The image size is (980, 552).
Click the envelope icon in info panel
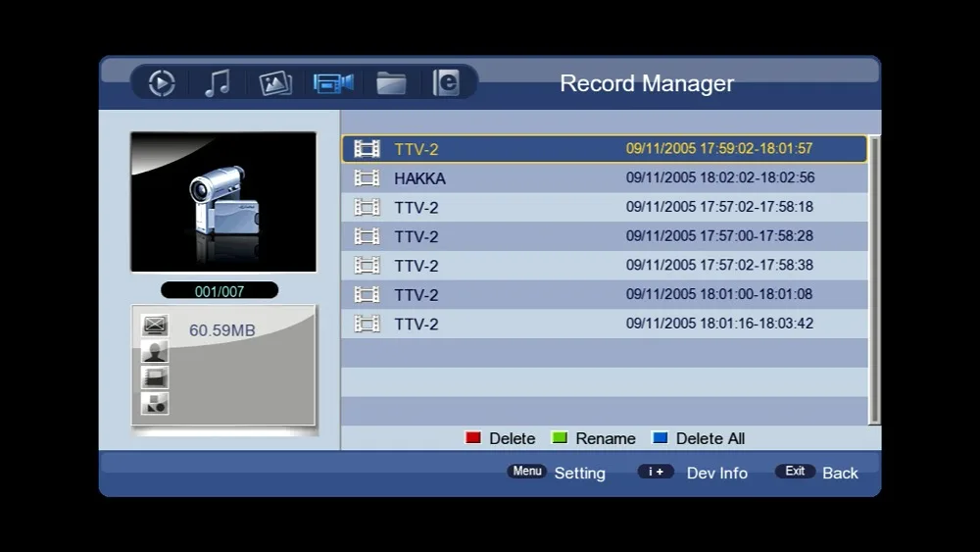155,326
